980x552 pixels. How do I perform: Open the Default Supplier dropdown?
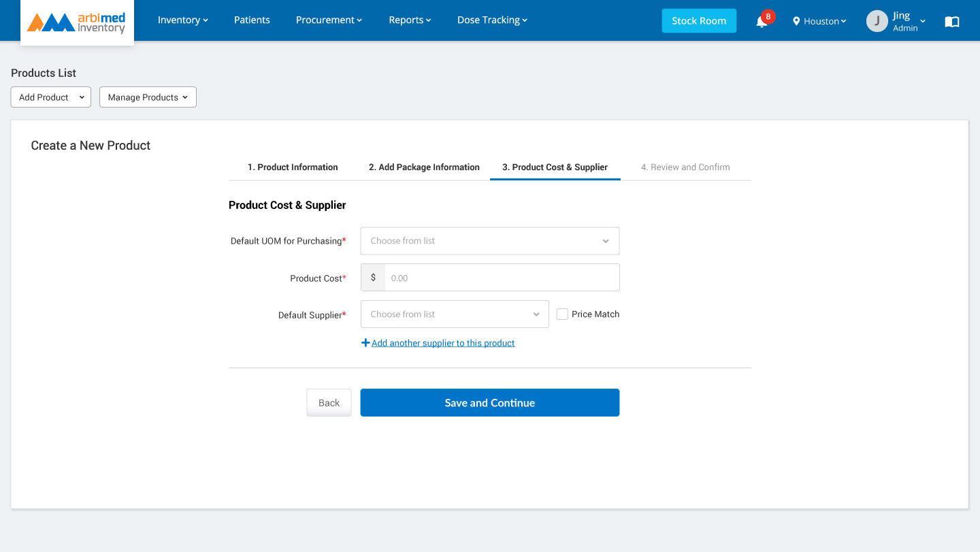coord(455,314)
